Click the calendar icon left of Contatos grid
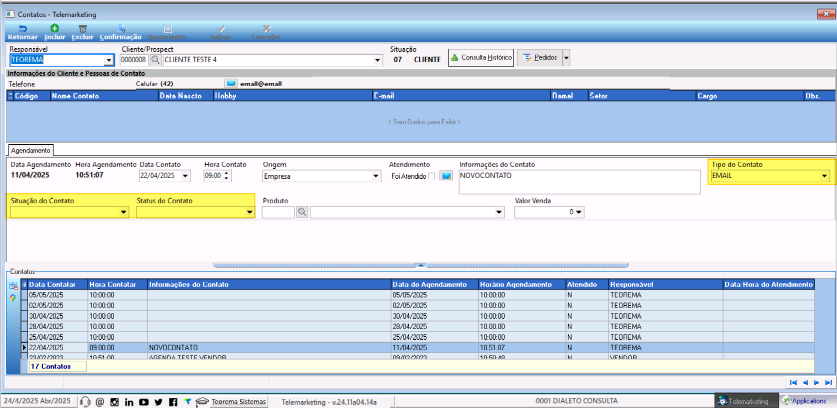This screenshot has height=408, width=837. pos(13,286)
